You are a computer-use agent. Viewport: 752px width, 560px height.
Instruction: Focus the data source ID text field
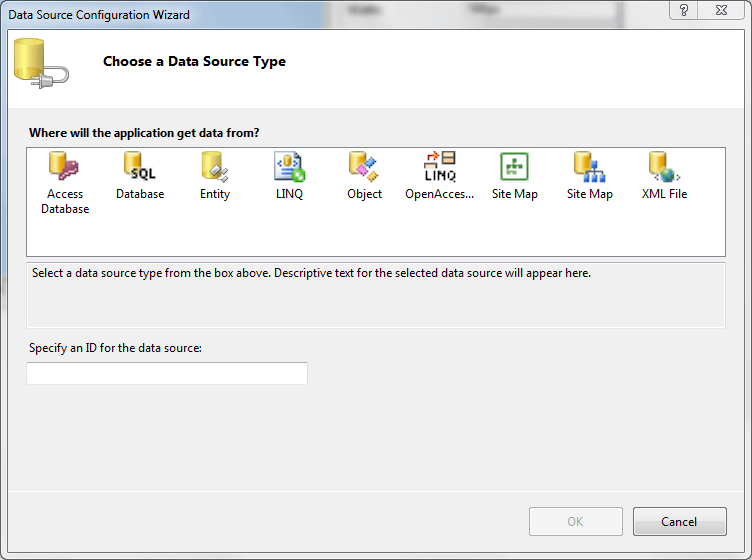pyautogui.click(x=167, y=374)
